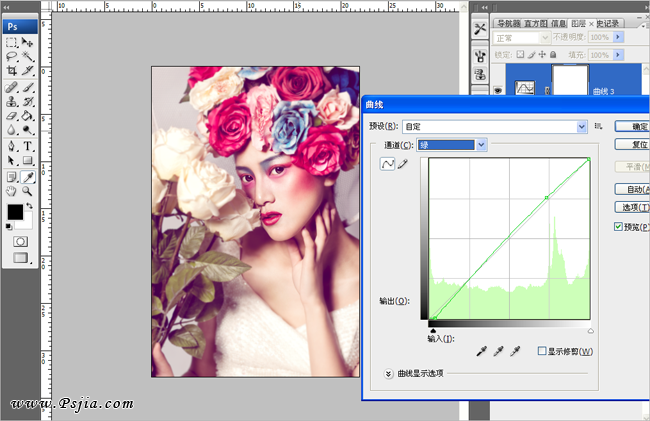Hide the 曲线 3 layer via eye icon
650x421 pixels.
(x=497, y=91)
